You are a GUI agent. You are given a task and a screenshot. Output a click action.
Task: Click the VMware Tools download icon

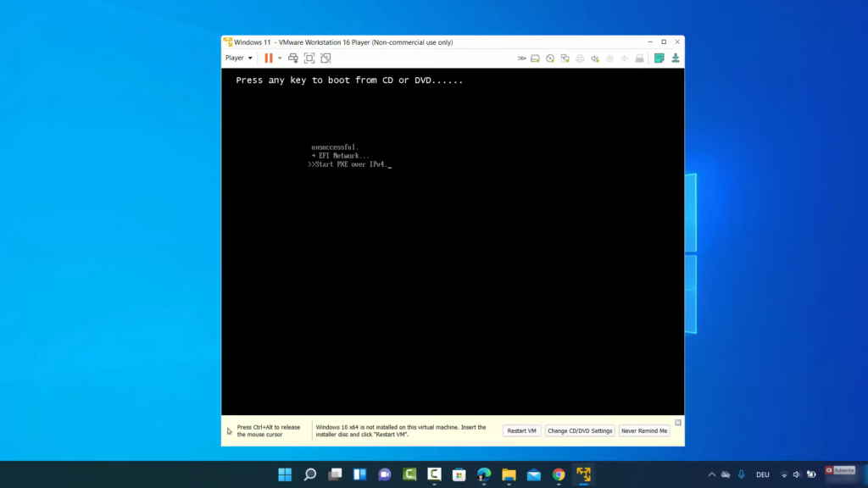(676, 58)
